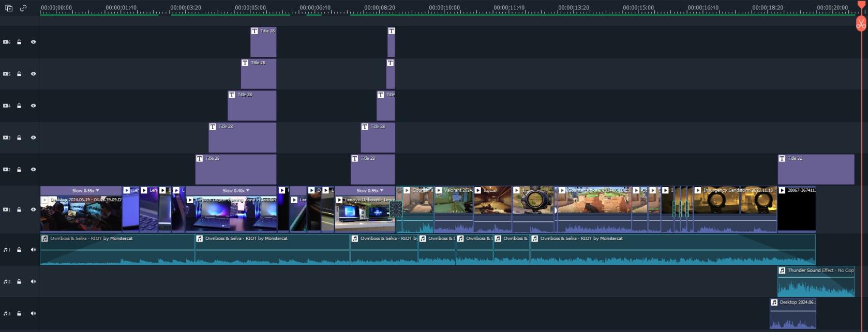Lock video track 5

coord(19,74)
